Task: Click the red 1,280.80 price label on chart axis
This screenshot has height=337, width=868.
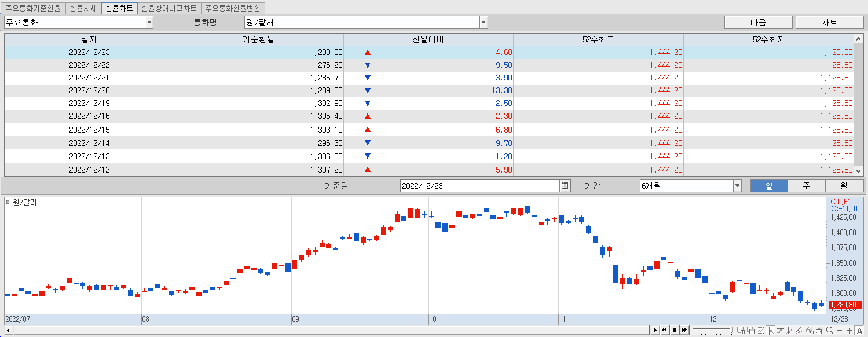Action: click(846, 305)
